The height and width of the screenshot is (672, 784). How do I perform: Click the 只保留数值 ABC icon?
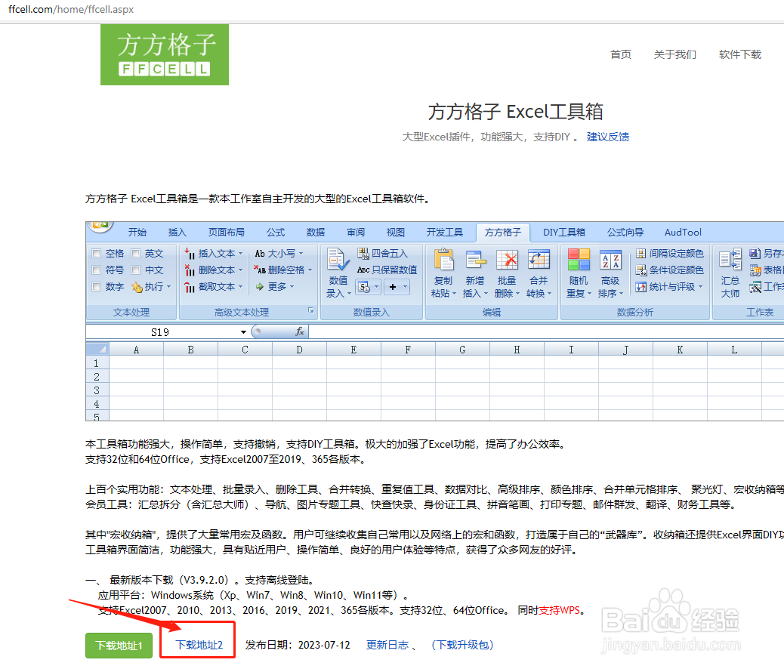pyautogui.click(x=363, y=270)
